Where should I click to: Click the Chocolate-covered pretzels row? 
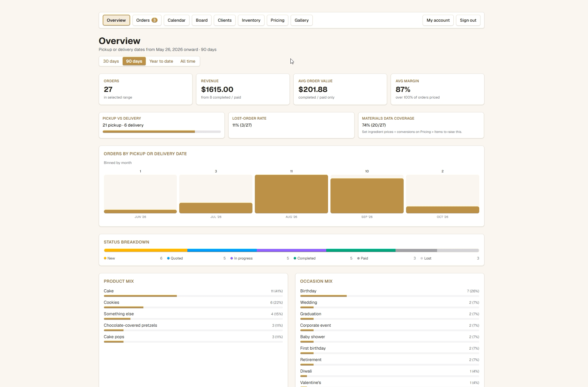(x=193, y=327)
